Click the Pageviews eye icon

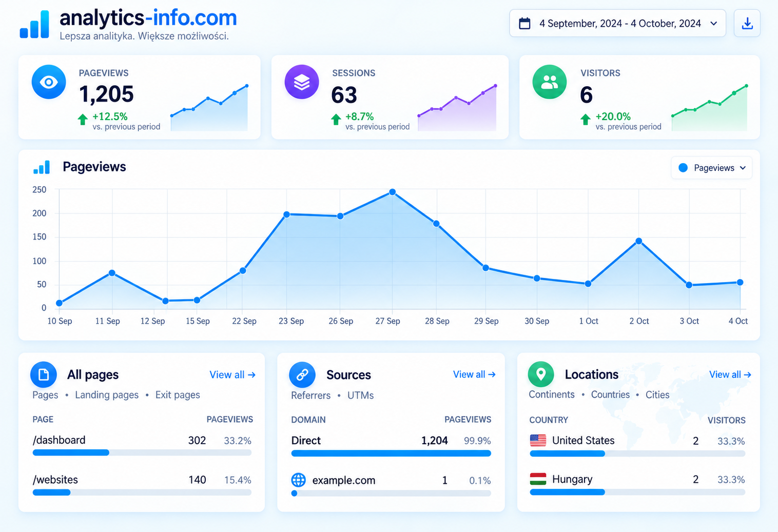pyautogui.click(x=49, y=82)
